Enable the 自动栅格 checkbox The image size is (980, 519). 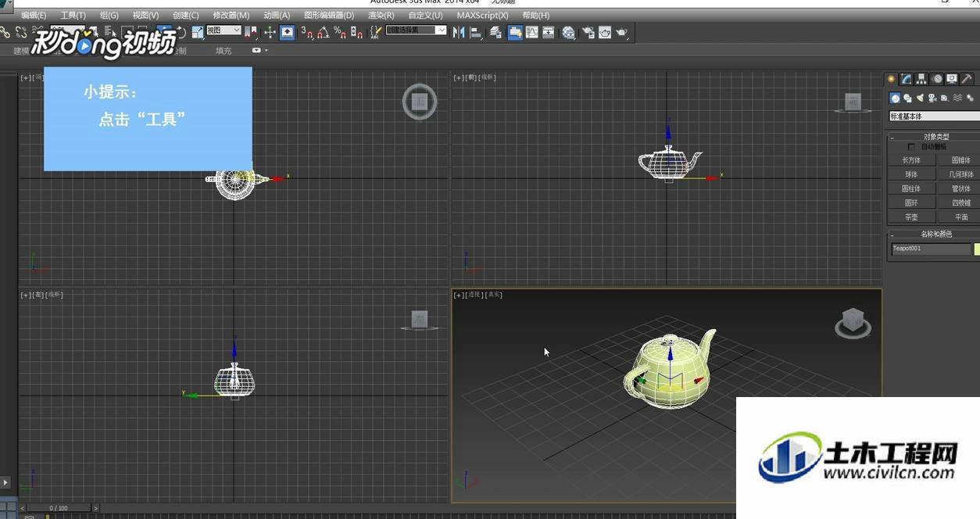911,147
